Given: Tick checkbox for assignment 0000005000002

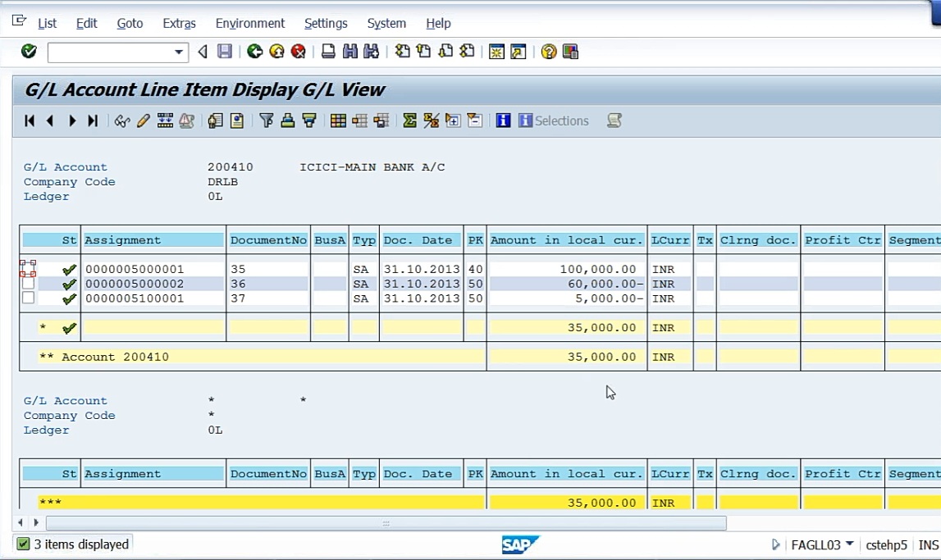Looking at the screenshot, I should (28, 283).
